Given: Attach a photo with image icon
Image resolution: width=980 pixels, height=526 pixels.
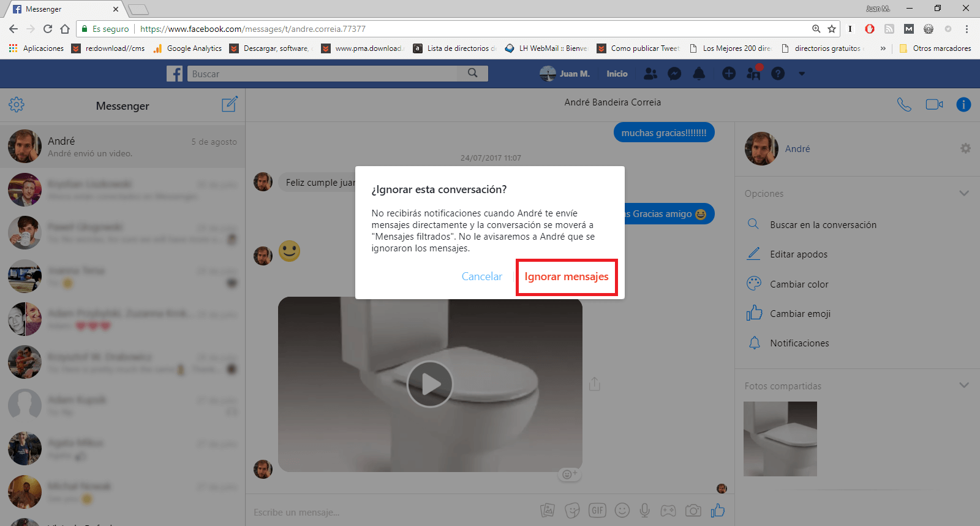Looking at the screenshot, I should click(547, 510).
